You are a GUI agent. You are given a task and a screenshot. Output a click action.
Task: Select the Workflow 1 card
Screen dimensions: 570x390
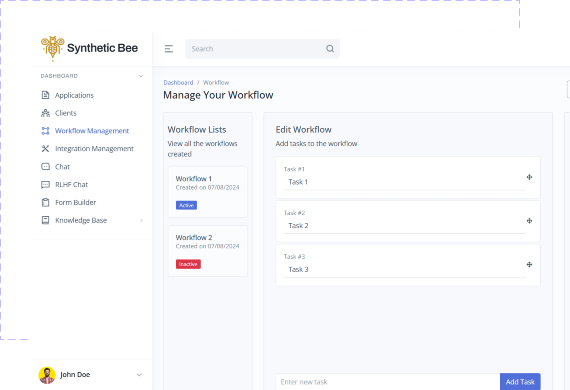point(208,192)
